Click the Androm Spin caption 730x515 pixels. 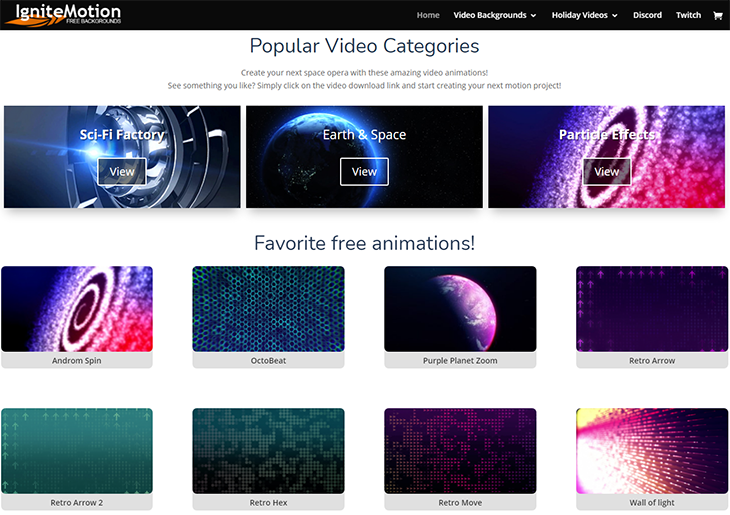tap(77, 360)
